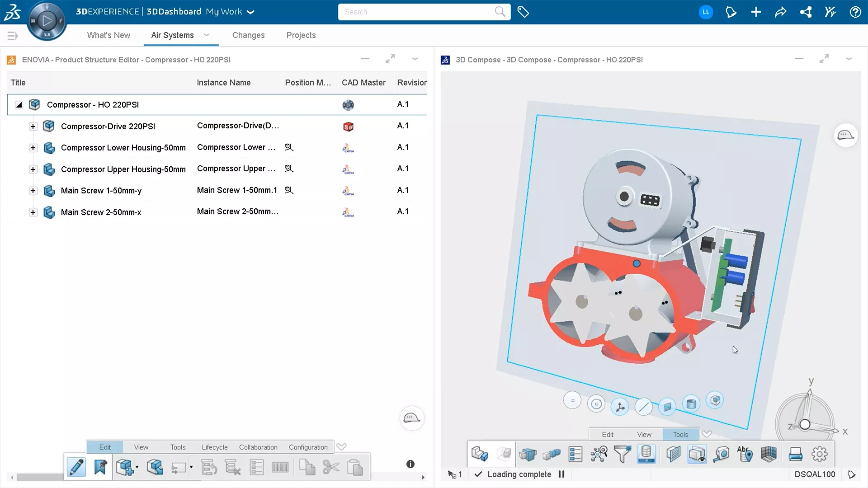Collapse the Compressor - HO 220PSI root node
The image size is (868, 488).
(x=19, y=105)
